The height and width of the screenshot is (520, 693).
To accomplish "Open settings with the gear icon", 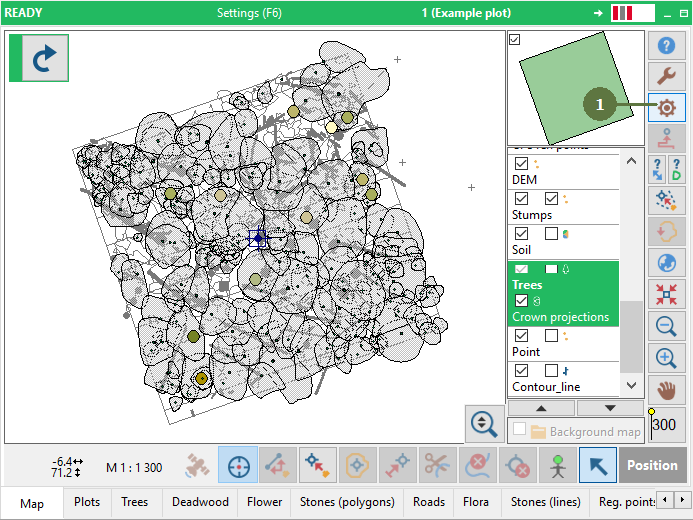I will point(667,107).
